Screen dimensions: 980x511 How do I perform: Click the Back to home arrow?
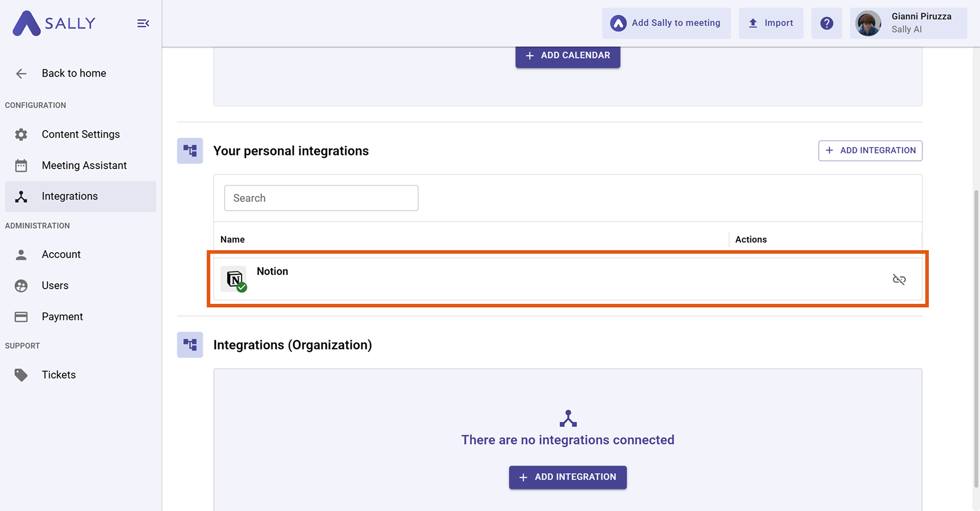point(21,73)
